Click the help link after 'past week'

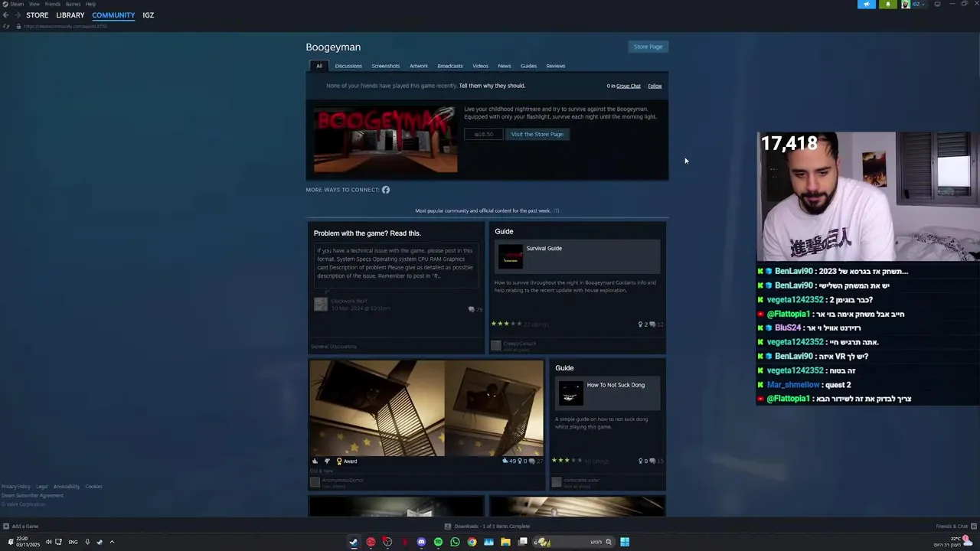tap(557, 210)
